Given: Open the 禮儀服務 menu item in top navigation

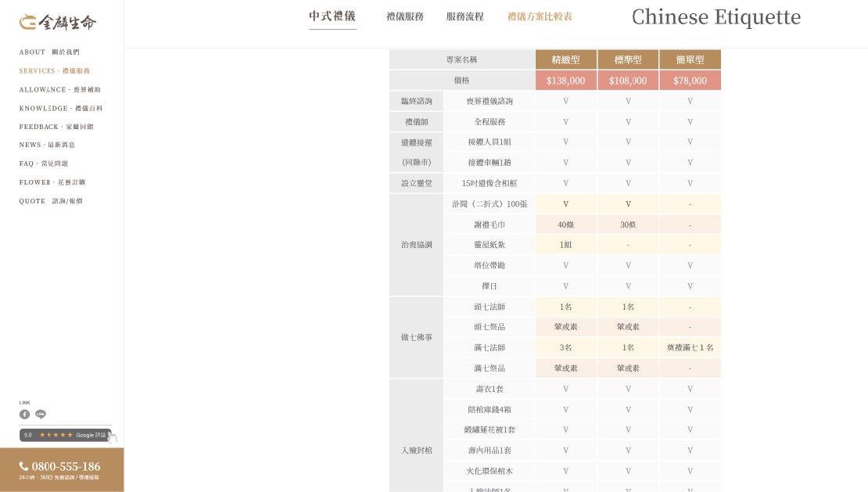Looking at the screenshot, I should point(405,16).
